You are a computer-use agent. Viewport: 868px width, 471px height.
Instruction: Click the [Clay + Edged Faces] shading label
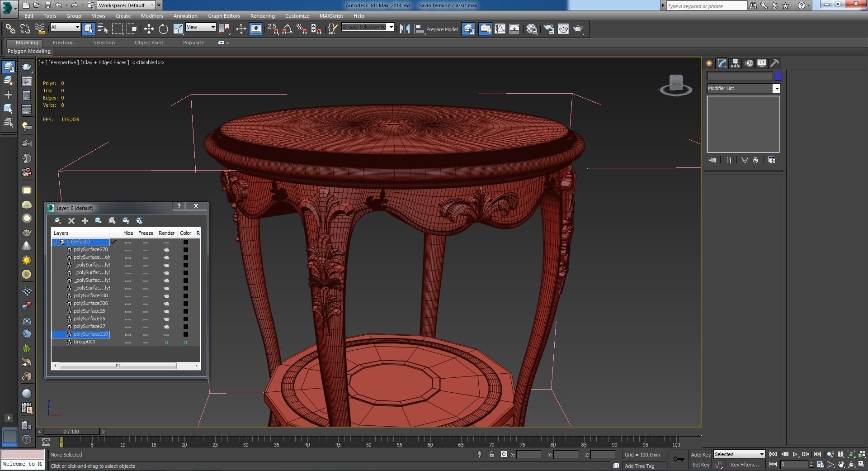tap(105, 62)
